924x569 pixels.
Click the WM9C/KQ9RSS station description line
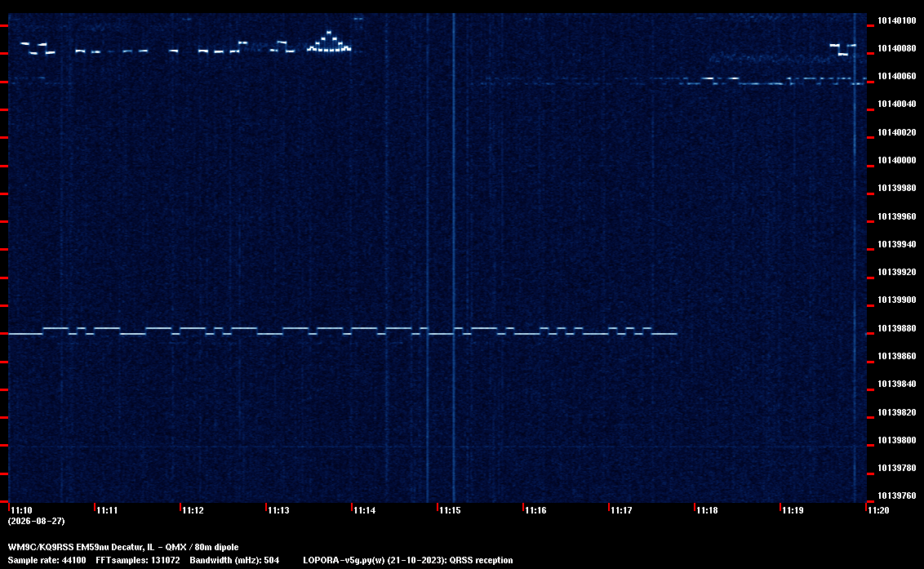click(x=123, y=547)
